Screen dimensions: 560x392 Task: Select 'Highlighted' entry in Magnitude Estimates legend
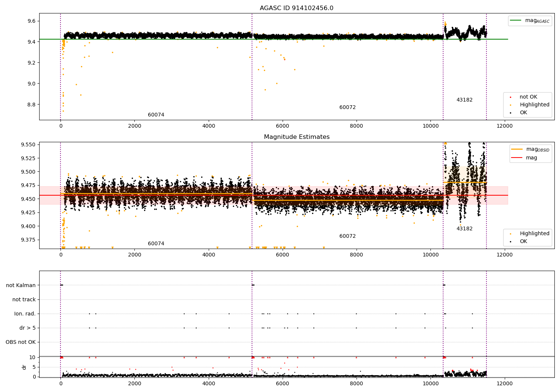click(x=535, y=234)
